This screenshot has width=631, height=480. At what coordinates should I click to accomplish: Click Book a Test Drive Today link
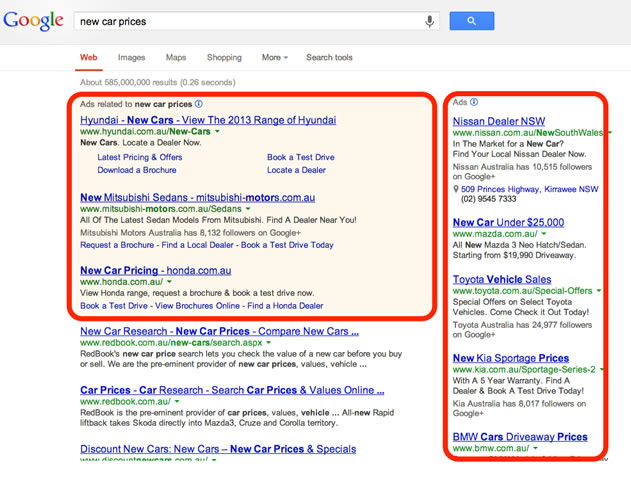click(287, 245)
